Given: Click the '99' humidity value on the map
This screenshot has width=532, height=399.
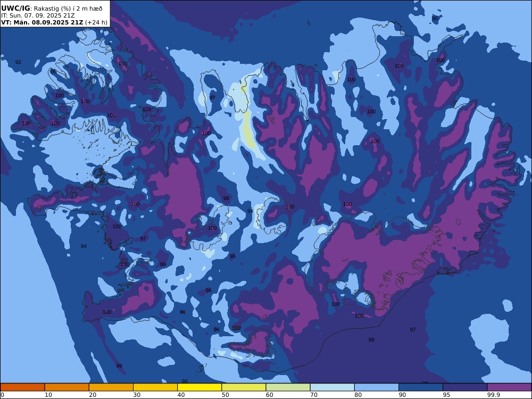Looking at the screenshot, I should [163, 264].
